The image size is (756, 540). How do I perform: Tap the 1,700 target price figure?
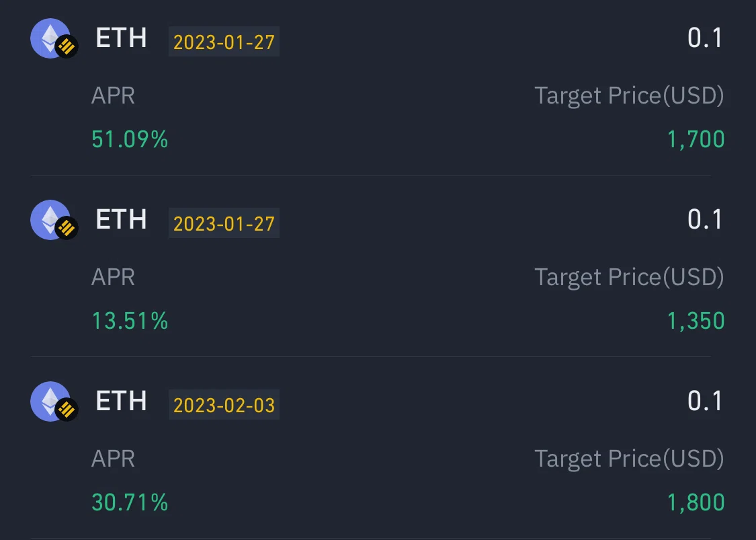coord(696,140)
